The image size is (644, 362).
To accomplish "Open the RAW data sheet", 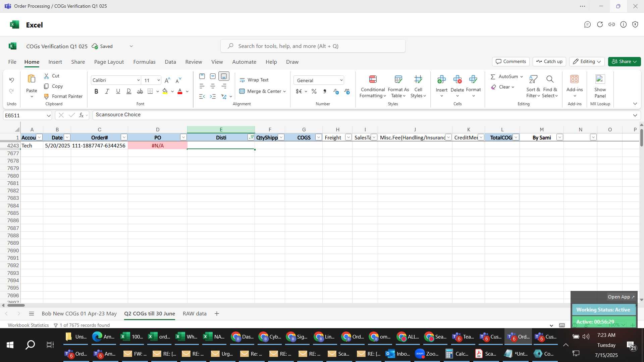I will (195, 314).
